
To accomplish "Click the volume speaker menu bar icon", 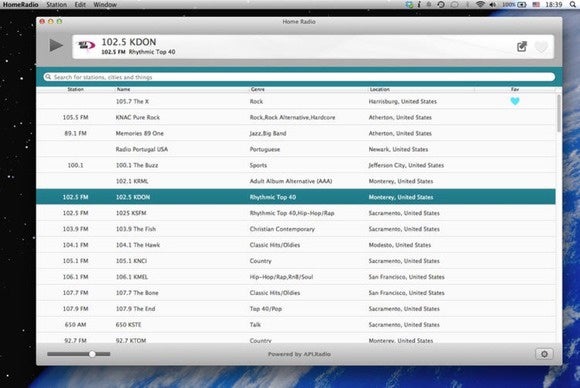I will pyautogui.click(x=493, y=4).
